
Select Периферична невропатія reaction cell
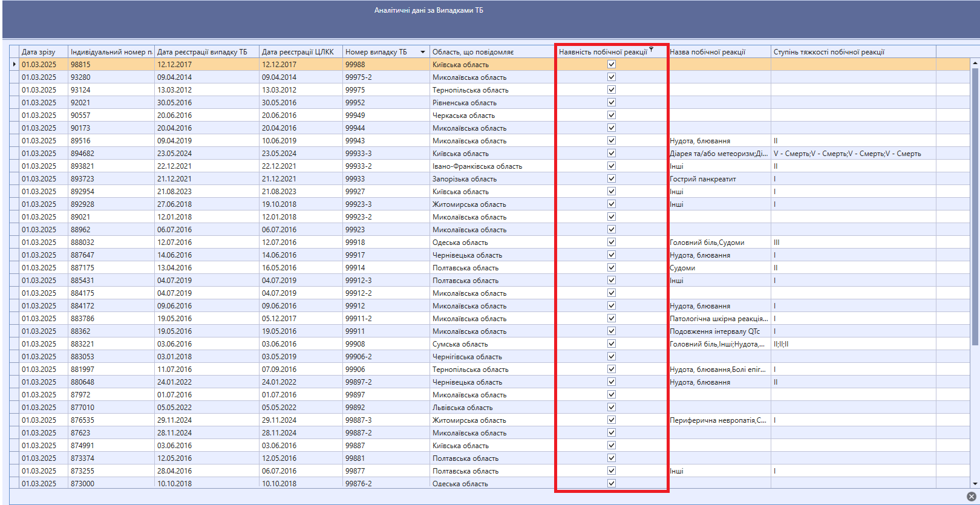pyautogui.click(x=719, y=420)
